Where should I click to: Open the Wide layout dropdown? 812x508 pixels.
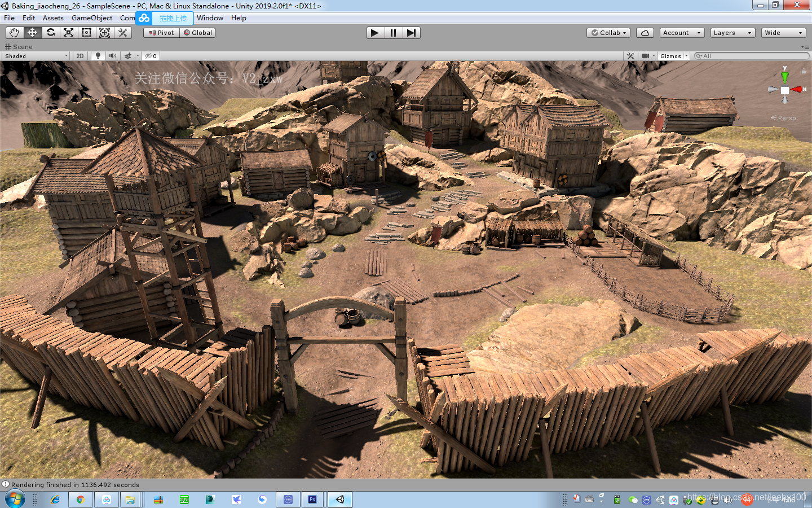tap(783, 33)
